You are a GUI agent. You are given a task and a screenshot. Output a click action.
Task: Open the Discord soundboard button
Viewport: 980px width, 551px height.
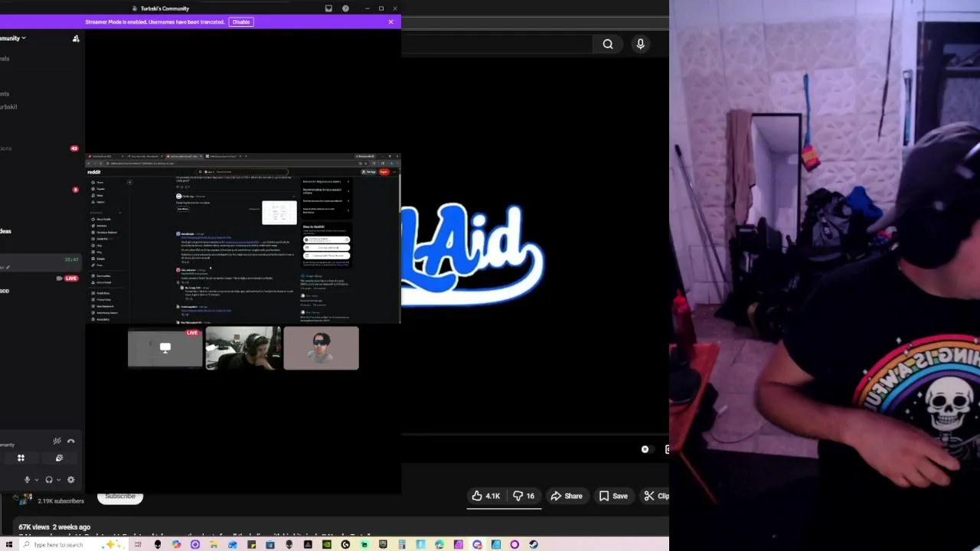pyautogui.click(x=59, y=458)
